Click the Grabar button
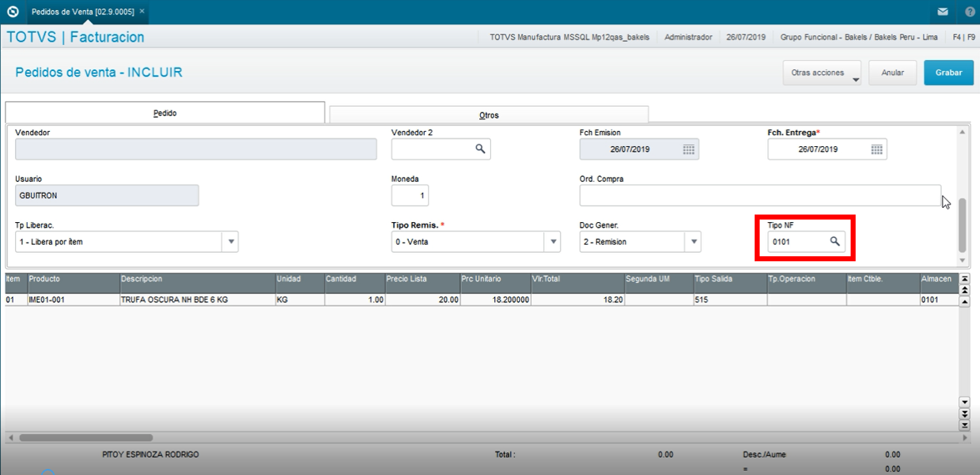980x475 pixels. coord(949,73)
